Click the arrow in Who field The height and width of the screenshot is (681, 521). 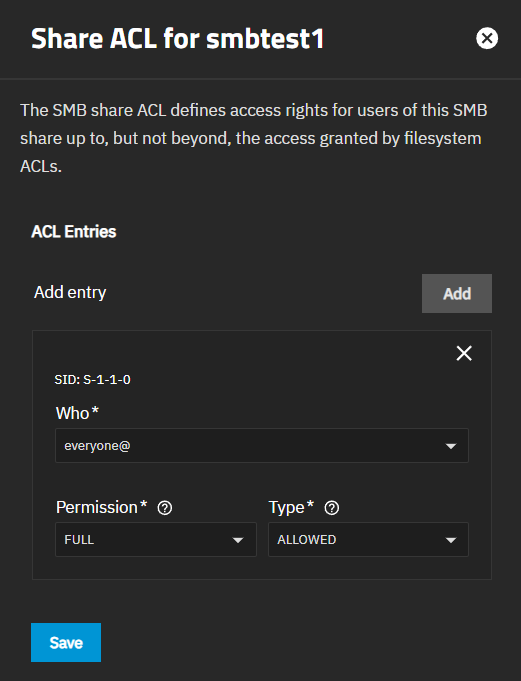pyautogui.click(x=451, y=446)
